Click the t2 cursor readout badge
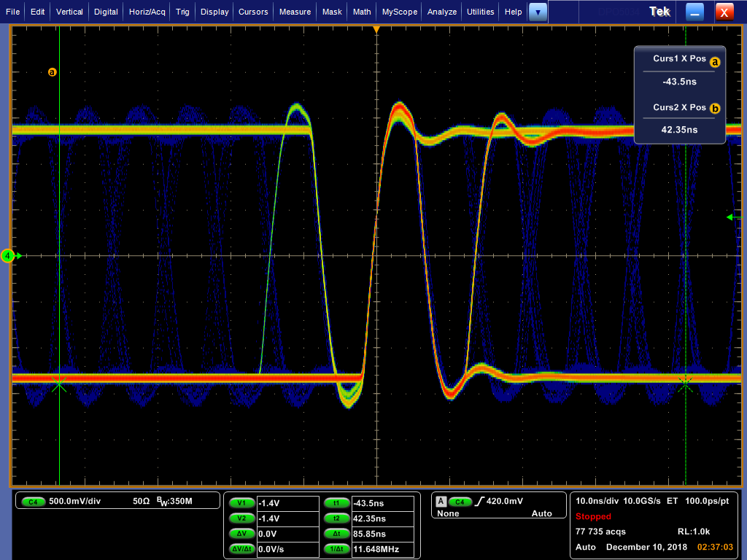 pos(336,518)
